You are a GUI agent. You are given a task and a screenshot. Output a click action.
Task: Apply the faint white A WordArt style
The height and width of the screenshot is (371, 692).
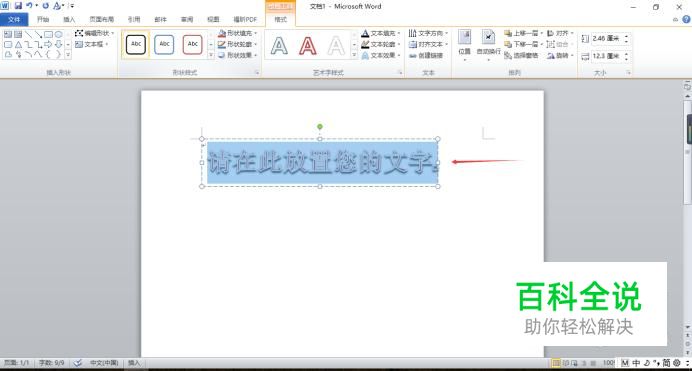pos(336,45)
